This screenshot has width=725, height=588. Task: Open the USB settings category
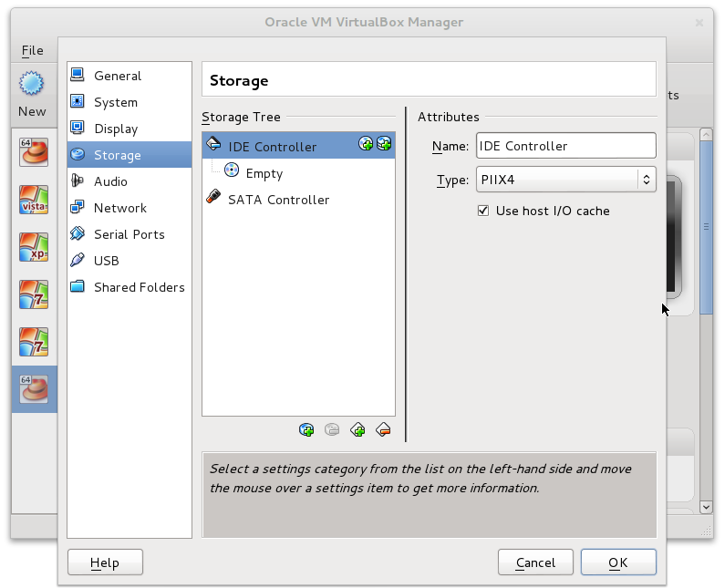106,261
